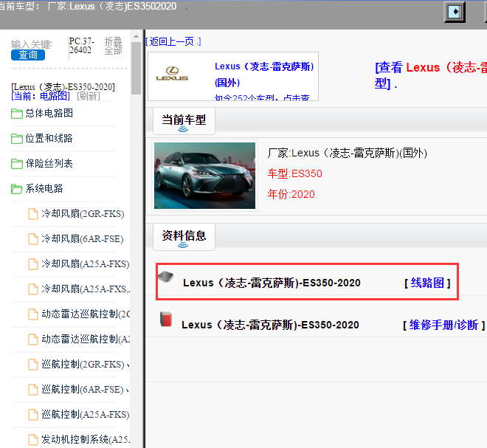Image resolution: width=487 pixels, height=448 pixels.
Task: Switch to the 当前车型 tab
Action: click(x=184, y=121)
